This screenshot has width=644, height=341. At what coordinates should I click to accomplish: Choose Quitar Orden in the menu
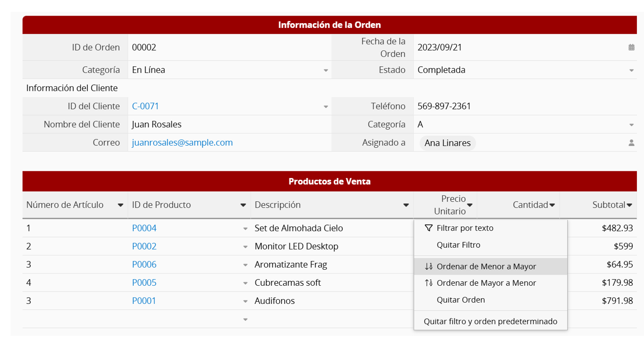point(460,300)
